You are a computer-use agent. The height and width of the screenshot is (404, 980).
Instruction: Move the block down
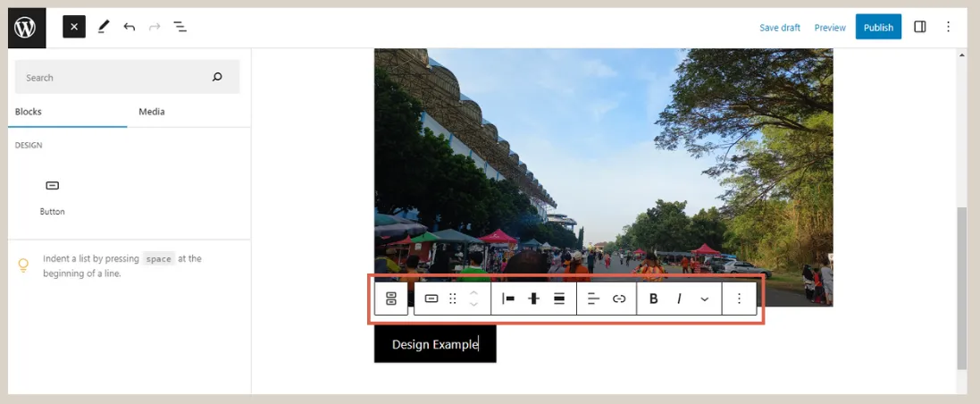(473, 305)
